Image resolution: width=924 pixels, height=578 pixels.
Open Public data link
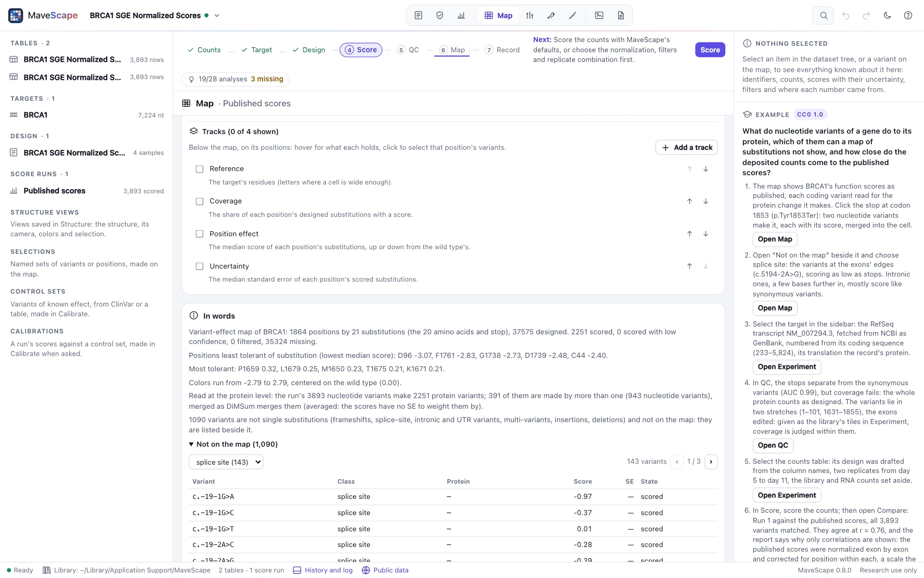click(385, 570)
